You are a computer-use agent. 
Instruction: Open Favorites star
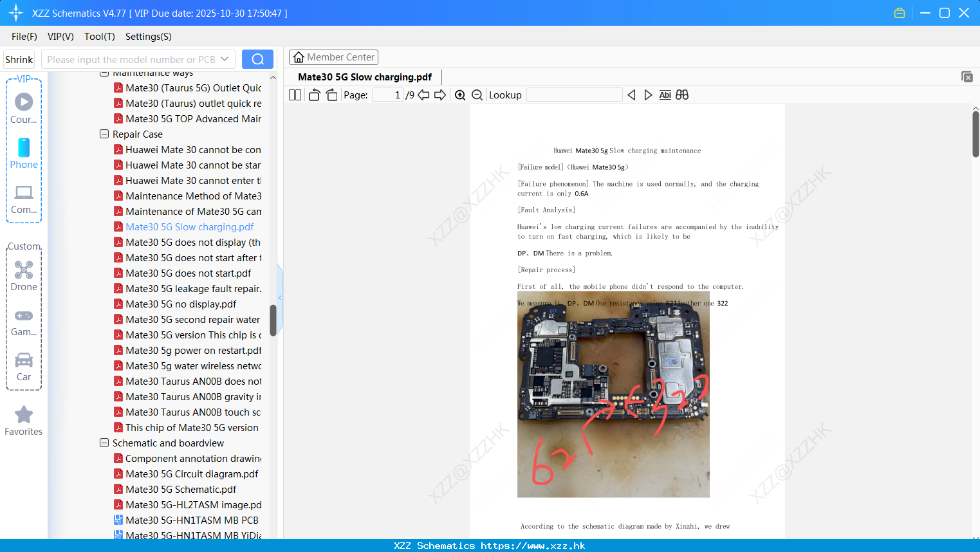24,421
